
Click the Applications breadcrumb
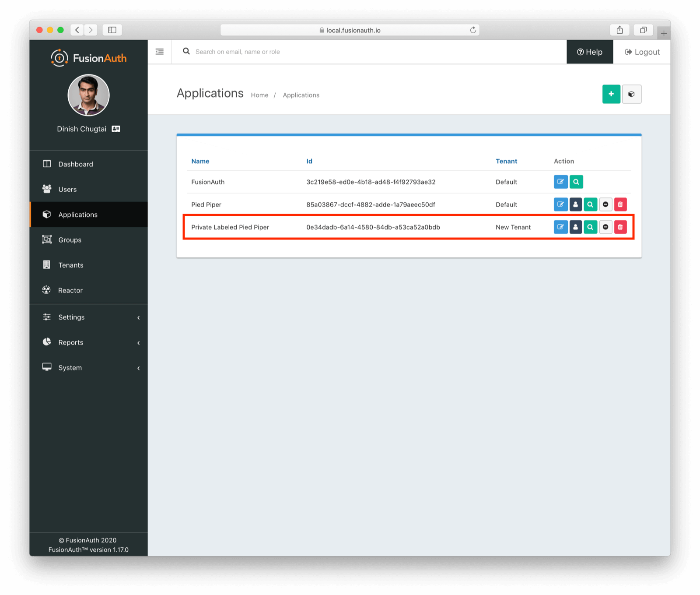click(x=301, y=95)
